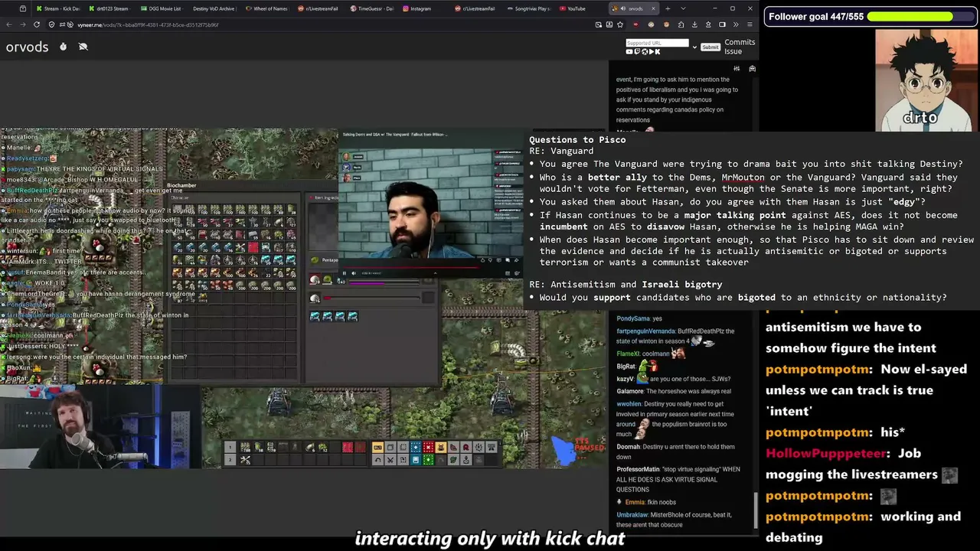Toggle the crossed-out eye icon in orvods header
Screen dimensions: 980x551
point(83,47)
